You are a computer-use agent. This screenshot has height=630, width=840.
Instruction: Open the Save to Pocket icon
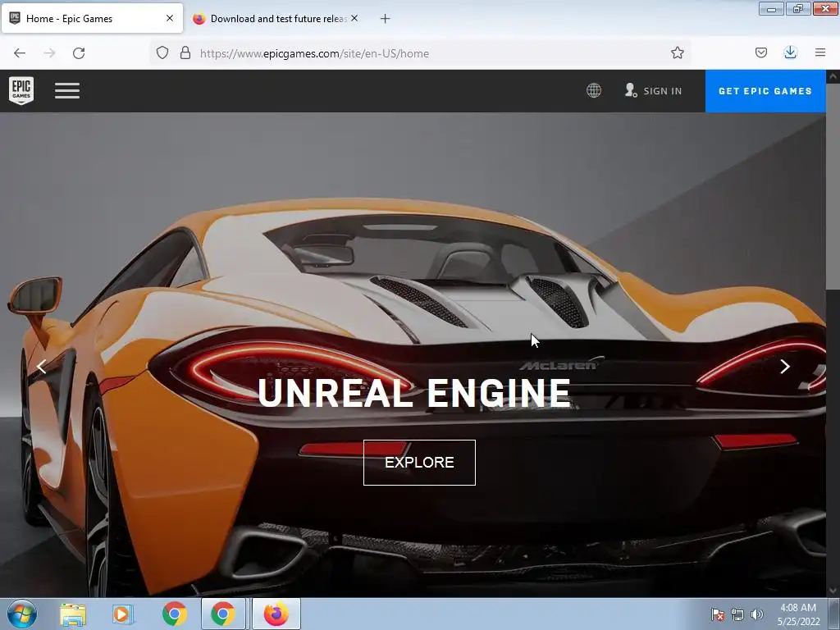760,52
